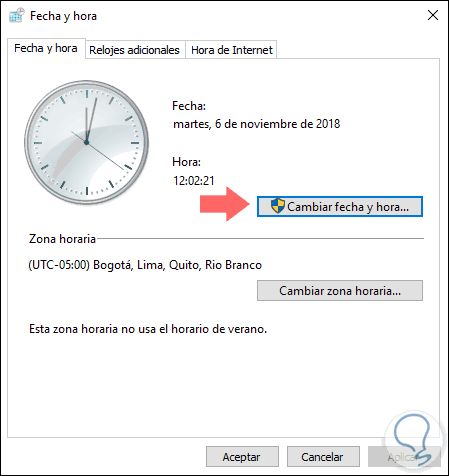Dismiss changes with Cancelar button
This screenshot has height=476, width=449.
[323, 457]
